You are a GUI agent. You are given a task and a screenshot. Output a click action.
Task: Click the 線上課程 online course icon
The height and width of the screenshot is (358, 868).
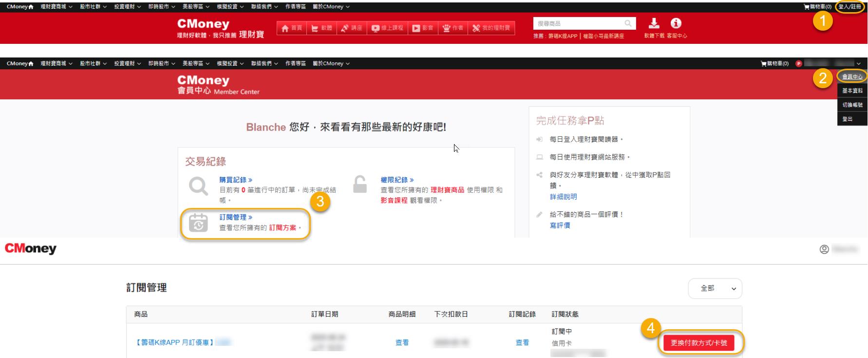click(375, 28)
